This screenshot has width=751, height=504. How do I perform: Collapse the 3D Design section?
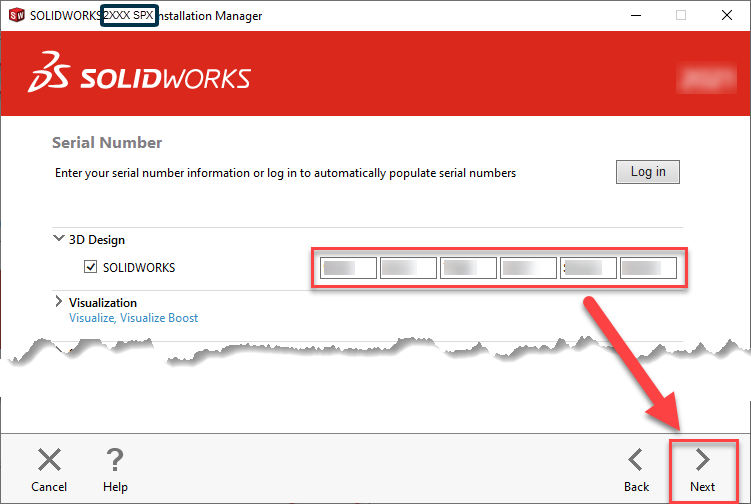coord(58,238)
